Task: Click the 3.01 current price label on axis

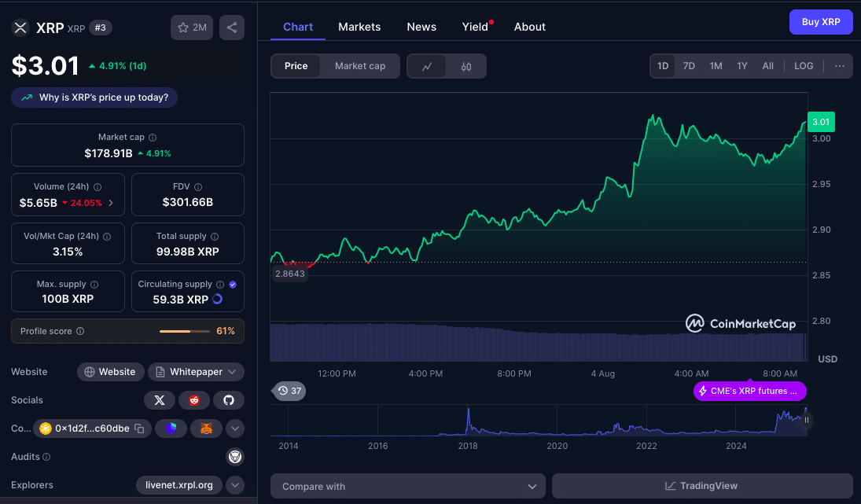Action: 821,122
